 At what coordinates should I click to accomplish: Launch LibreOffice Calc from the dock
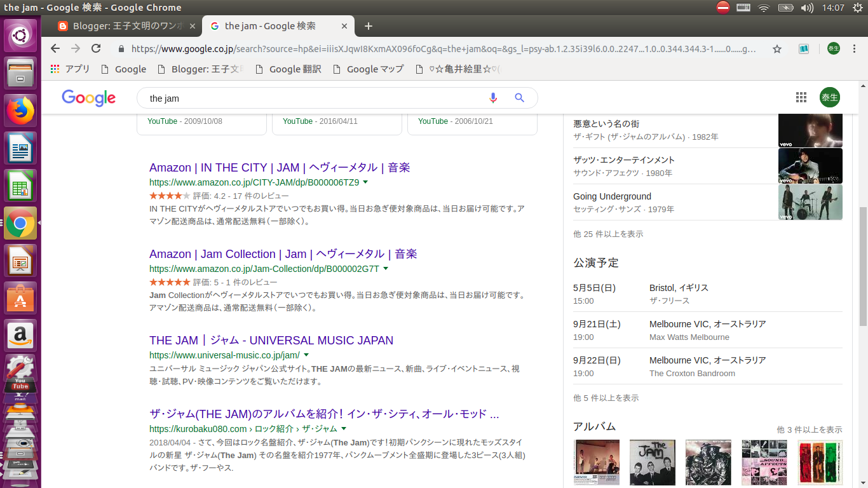click(20, 186)
